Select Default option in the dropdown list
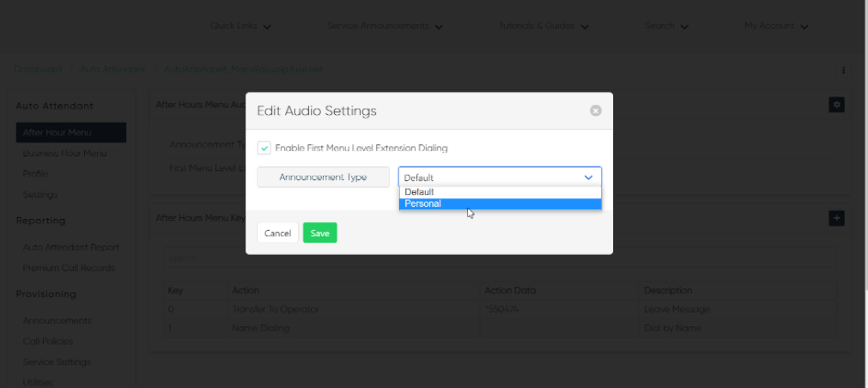This screenshot has width=868, height=388. 500,192
